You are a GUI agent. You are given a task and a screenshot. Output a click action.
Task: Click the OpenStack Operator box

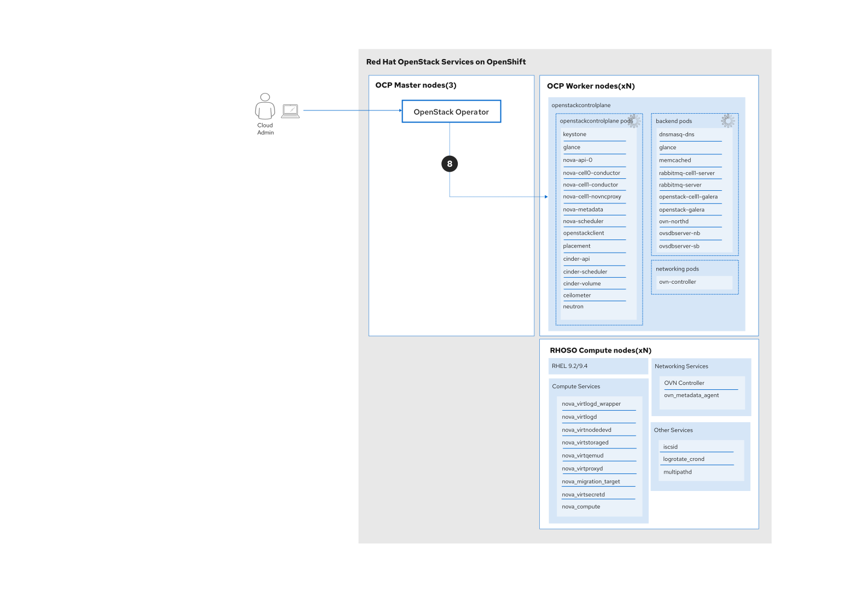click(x=451, y=112)
